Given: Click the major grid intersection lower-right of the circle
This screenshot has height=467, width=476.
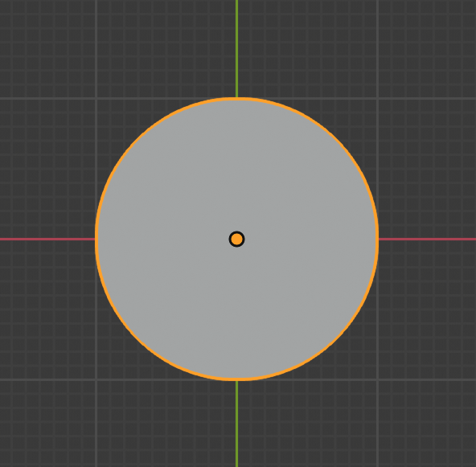Looking at the screenshot, I should [377, 379].
